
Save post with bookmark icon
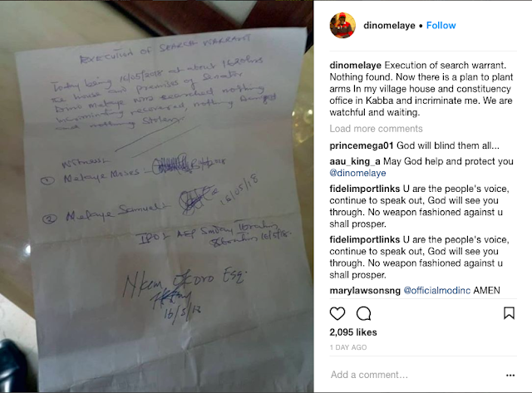coord(509,313)
